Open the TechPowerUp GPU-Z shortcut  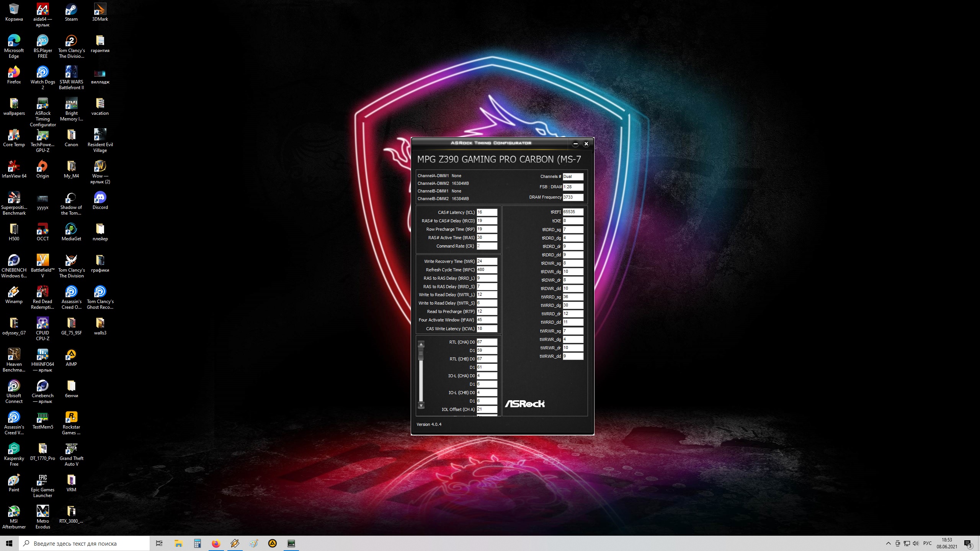click(42, 135)
